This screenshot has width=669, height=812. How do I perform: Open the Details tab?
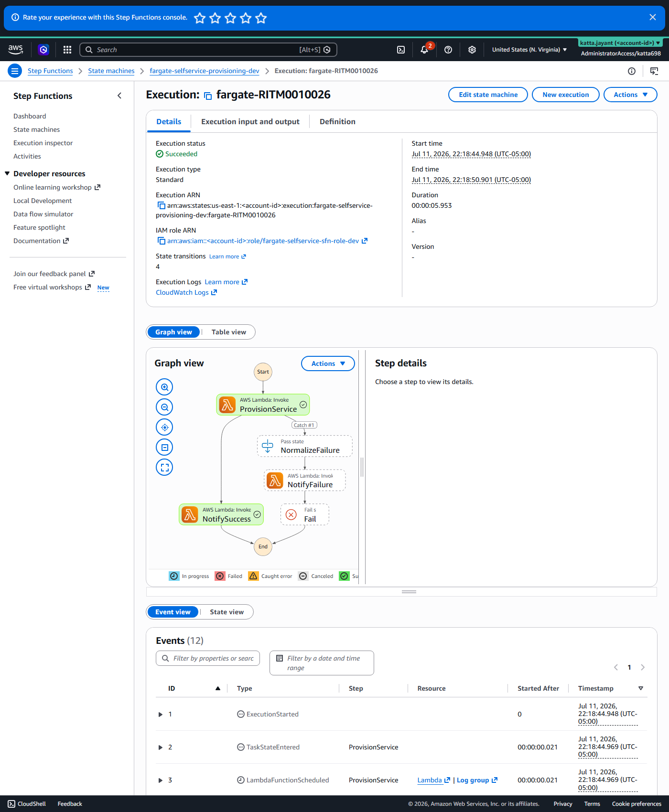tap(169, 122)
